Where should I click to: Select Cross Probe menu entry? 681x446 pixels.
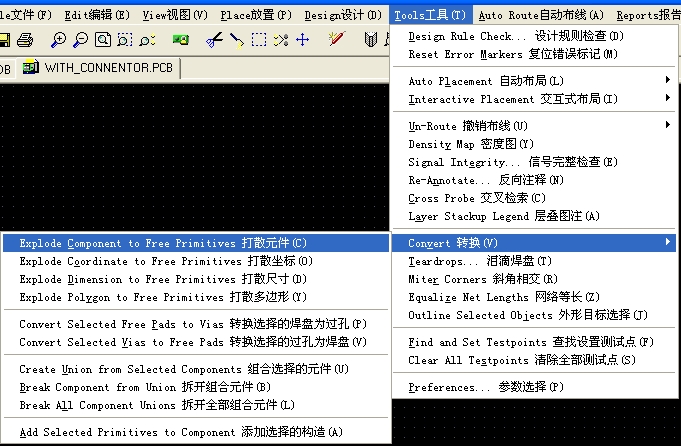pos(534,198)
